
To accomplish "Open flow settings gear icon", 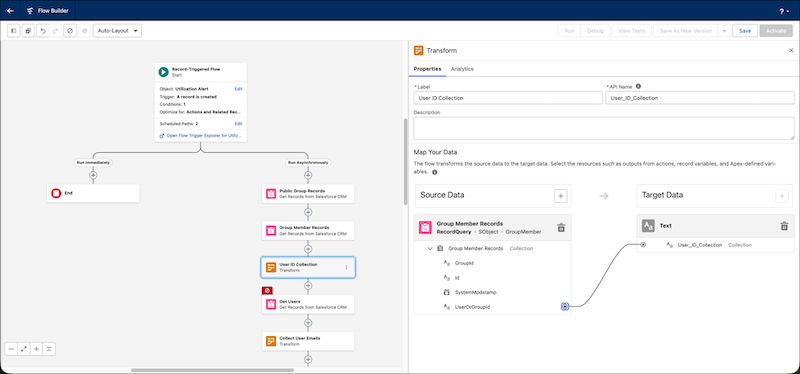I will pos(85,31).
